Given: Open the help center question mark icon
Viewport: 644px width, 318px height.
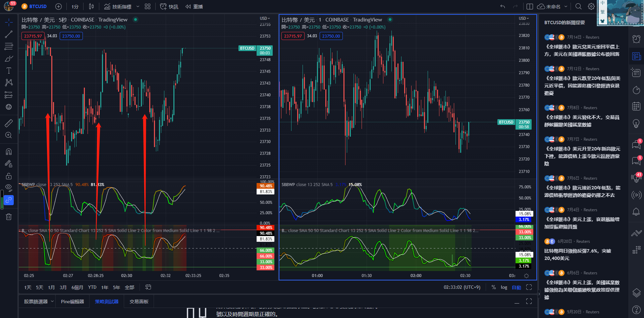Looking at the screenshot, I should click(x=636, y=310).
